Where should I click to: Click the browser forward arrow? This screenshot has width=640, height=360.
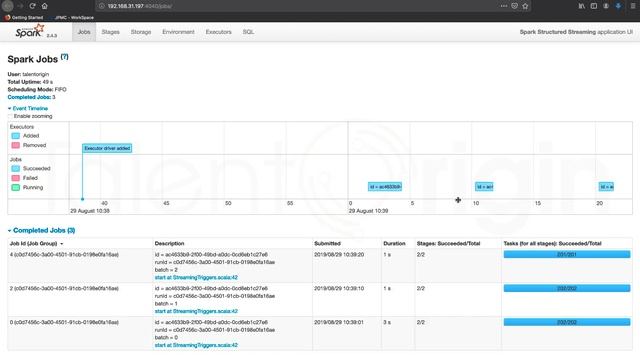point(20,6)
